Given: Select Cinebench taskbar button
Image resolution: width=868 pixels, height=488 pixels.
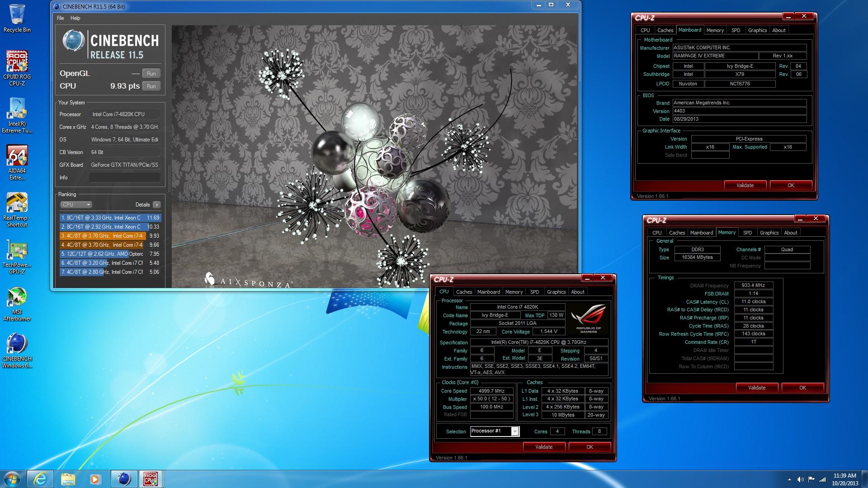Looking at the screenshot, I should coord(124,479).
